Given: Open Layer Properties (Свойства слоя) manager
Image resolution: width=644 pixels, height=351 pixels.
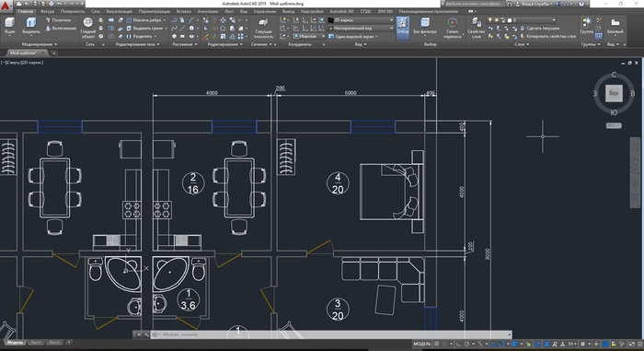Looking at the screenshot, I should coord(476,28).
